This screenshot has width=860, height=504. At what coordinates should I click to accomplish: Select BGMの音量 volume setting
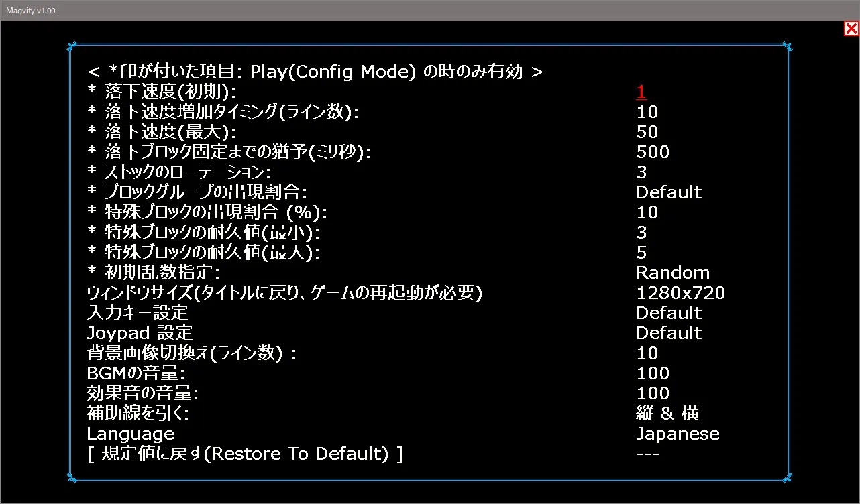pyautogui.click(x=136, y=373)
